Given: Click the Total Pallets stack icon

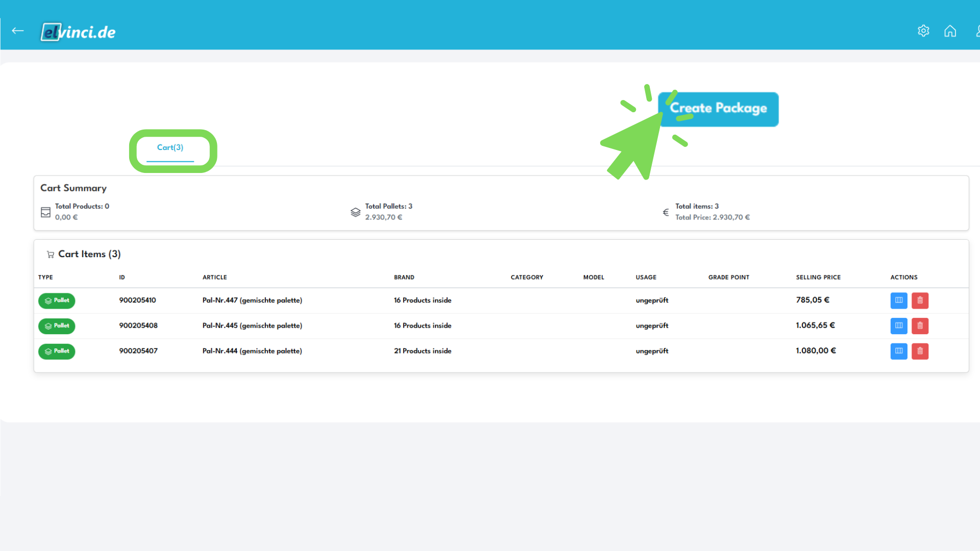Looking at the screenshot, I should [x=356, y=212].
